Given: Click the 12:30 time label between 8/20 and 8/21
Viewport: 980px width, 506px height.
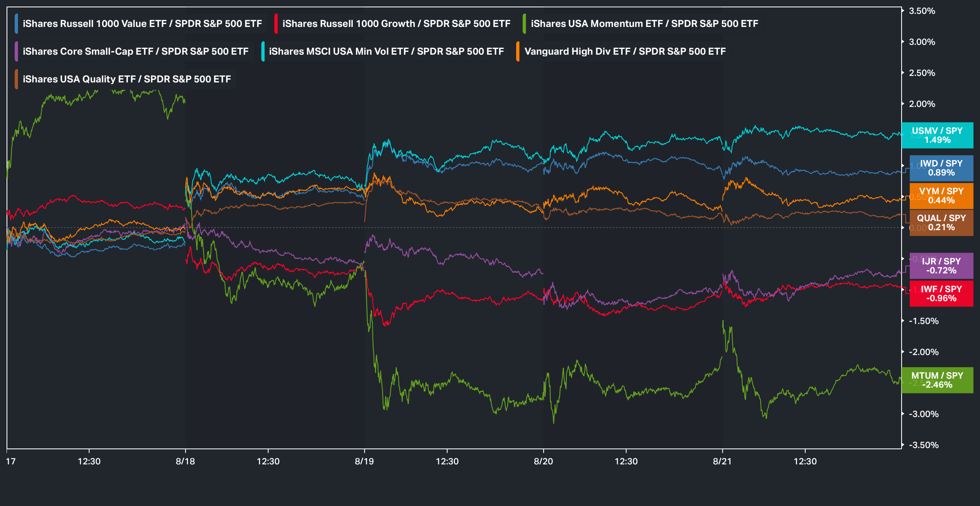Looking at the screenshot, I should (626, 462).
